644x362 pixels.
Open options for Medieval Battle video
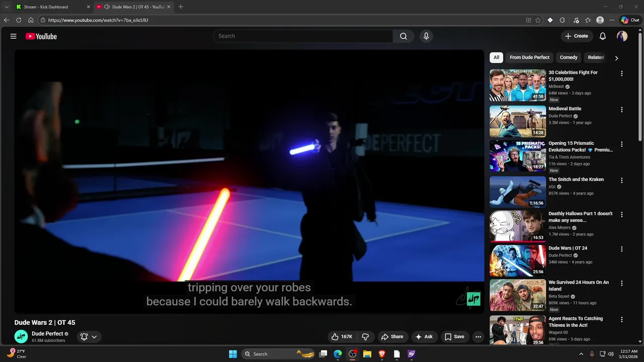click(x=622, y=110)
